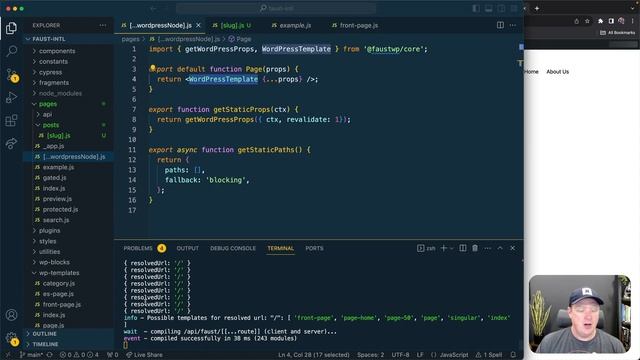The width and height of the screenshot is (640, 360).
Task: Open category.js under wp-templates
Action: (68, 283)
